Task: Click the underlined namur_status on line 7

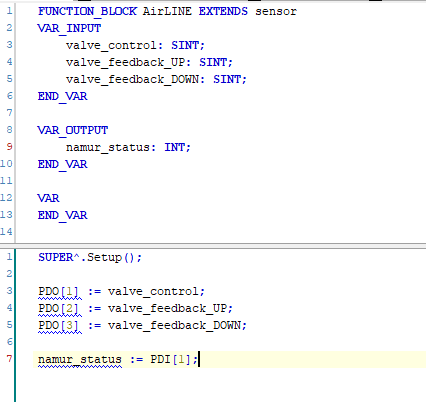Action: [80, 360]
